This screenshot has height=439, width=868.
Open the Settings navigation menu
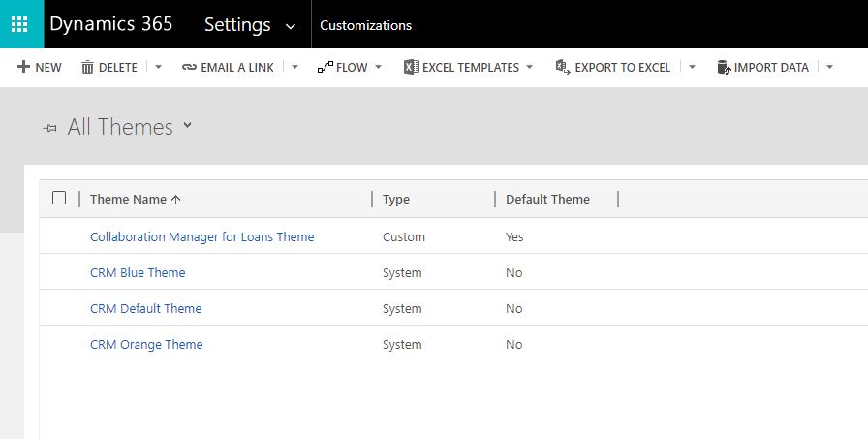pos(237,25)
